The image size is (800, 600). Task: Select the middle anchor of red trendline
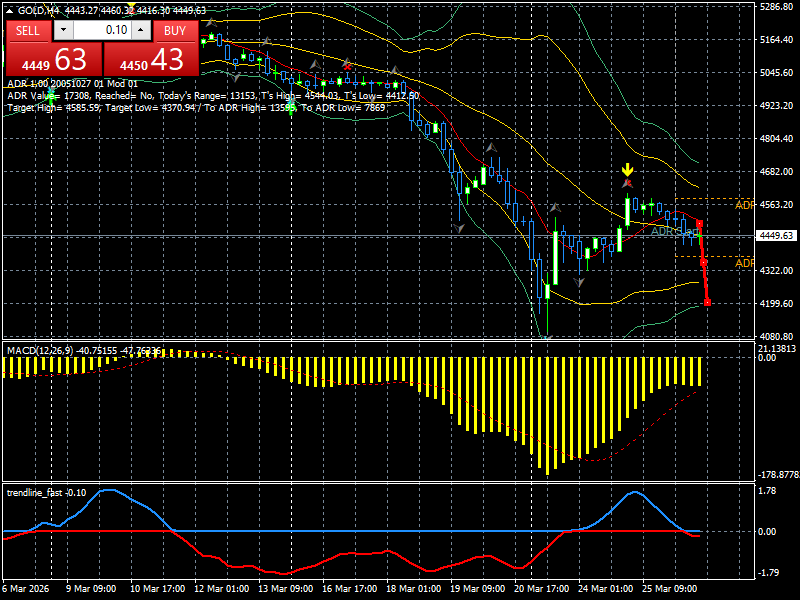(704, 262)
